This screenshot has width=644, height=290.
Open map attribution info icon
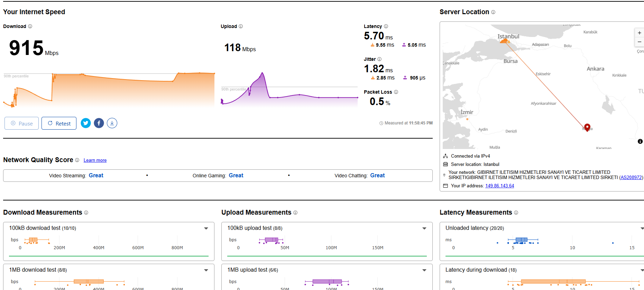tap(640, 141)
